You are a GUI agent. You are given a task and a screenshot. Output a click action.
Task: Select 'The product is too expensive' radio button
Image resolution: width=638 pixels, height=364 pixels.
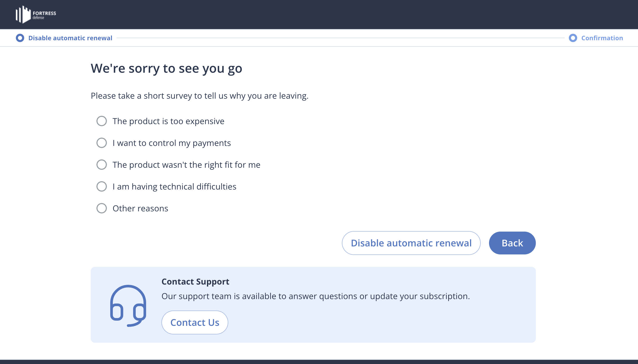(101, 121)
